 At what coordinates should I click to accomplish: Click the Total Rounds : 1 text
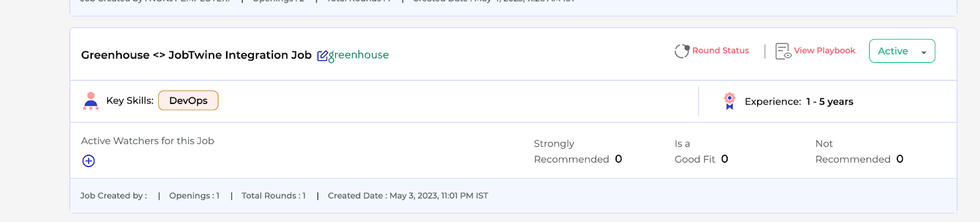pyautogui.click(x=273, y=196)
